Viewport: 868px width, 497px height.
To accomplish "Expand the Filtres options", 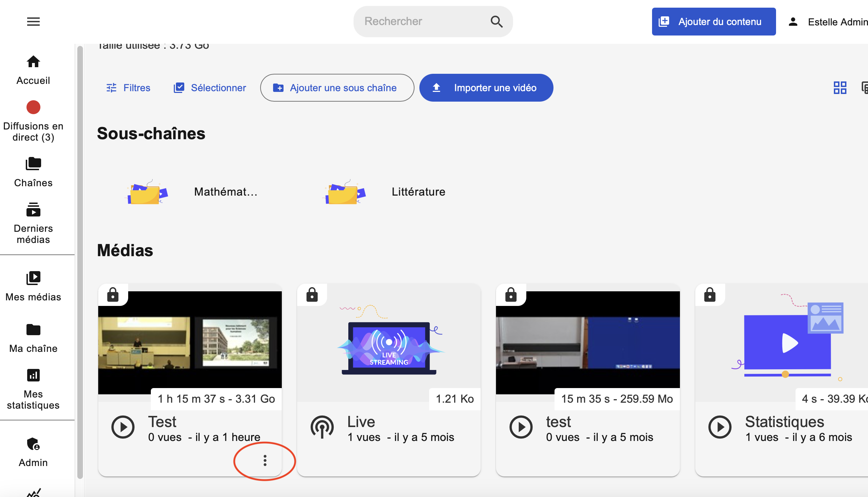I will [128, 88].
